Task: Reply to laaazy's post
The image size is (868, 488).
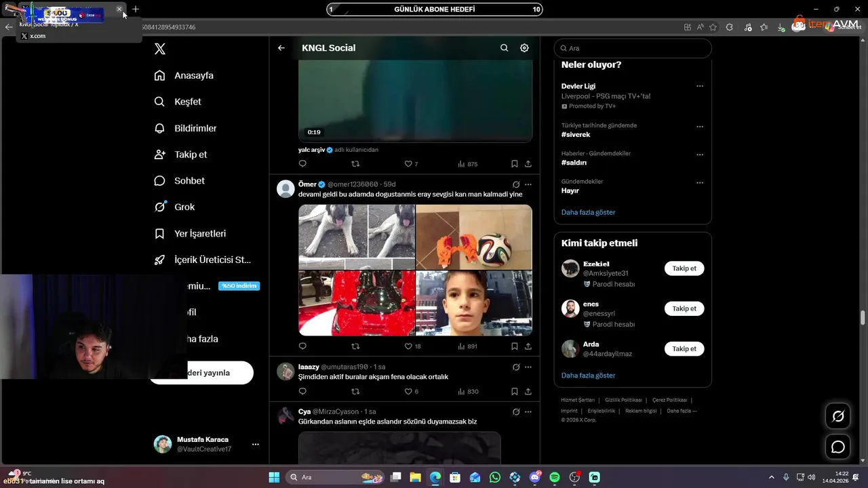Action: pos(302,392)
